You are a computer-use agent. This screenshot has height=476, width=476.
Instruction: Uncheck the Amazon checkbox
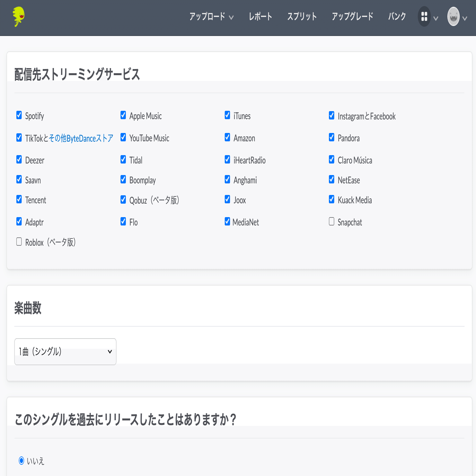click(x=227, y=137)
